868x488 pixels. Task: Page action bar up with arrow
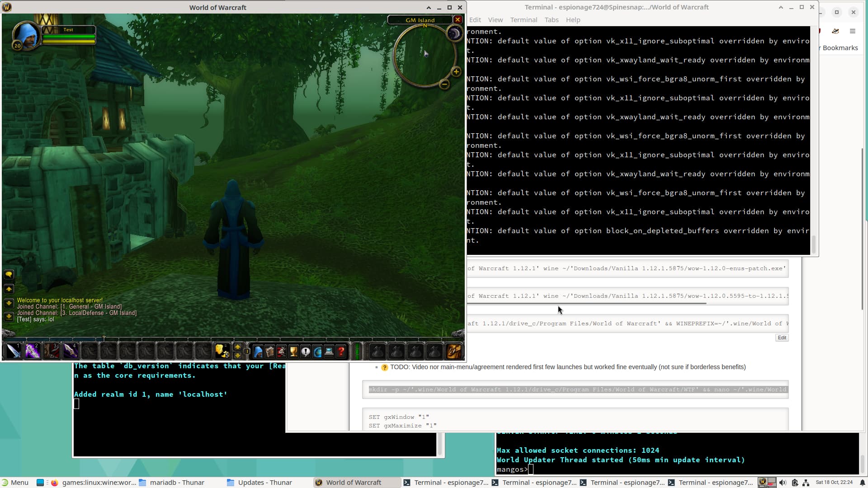237,347
